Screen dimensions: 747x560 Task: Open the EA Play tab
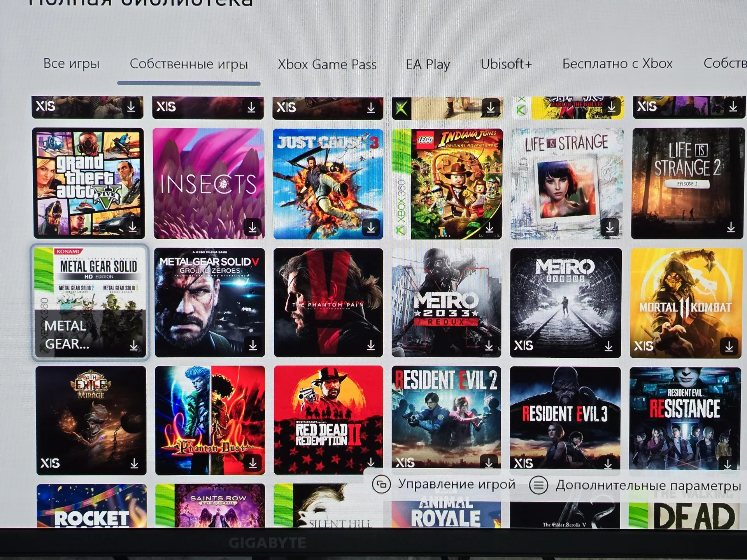click(x=428, y=64)
